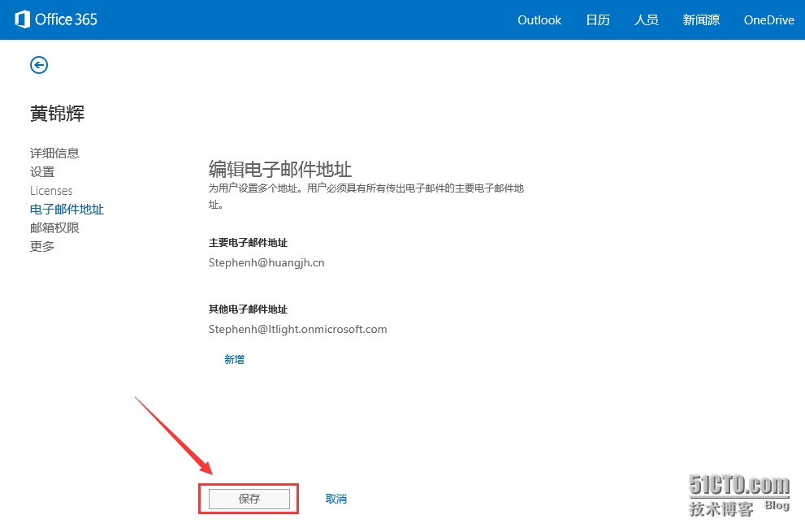Open the 设置 section in the sidebar
This screenshot has height=532, width=805.
click(x=42, y=171)
